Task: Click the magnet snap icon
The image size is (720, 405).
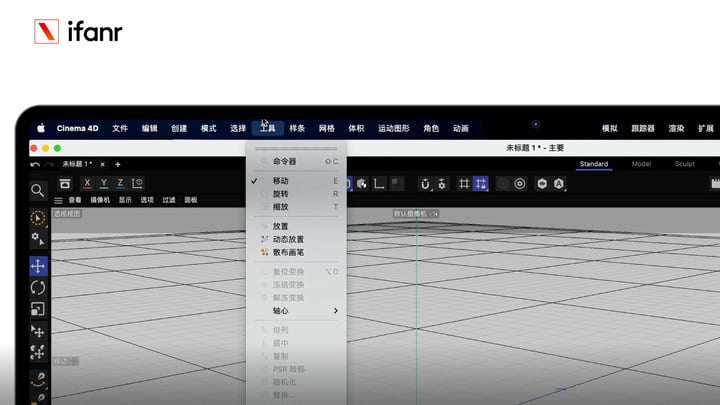Action: 425,184
